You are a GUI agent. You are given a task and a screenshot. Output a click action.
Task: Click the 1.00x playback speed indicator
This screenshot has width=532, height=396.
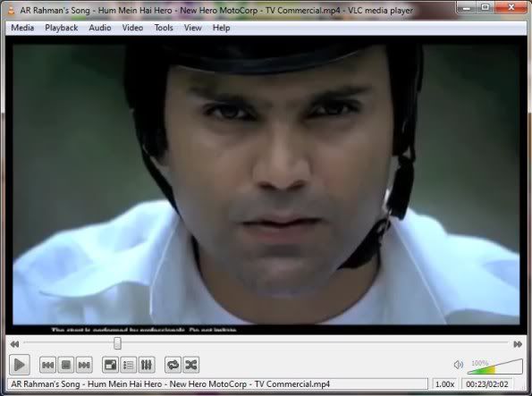444,384
